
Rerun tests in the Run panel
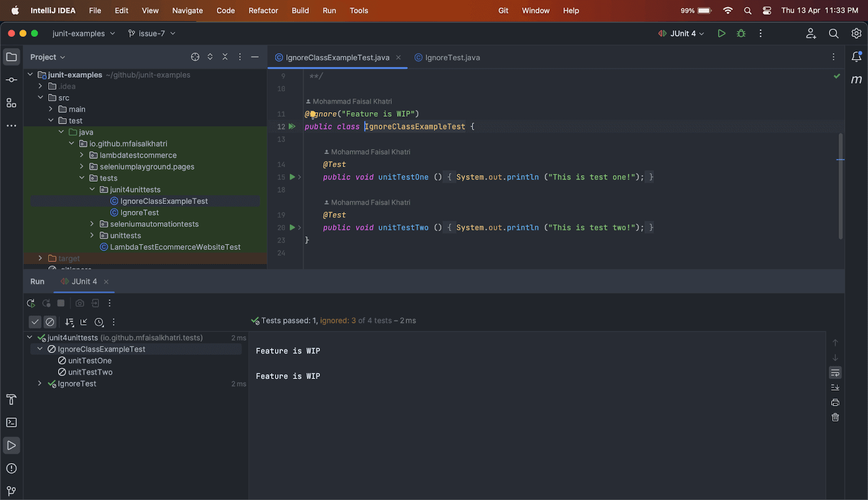31,303
